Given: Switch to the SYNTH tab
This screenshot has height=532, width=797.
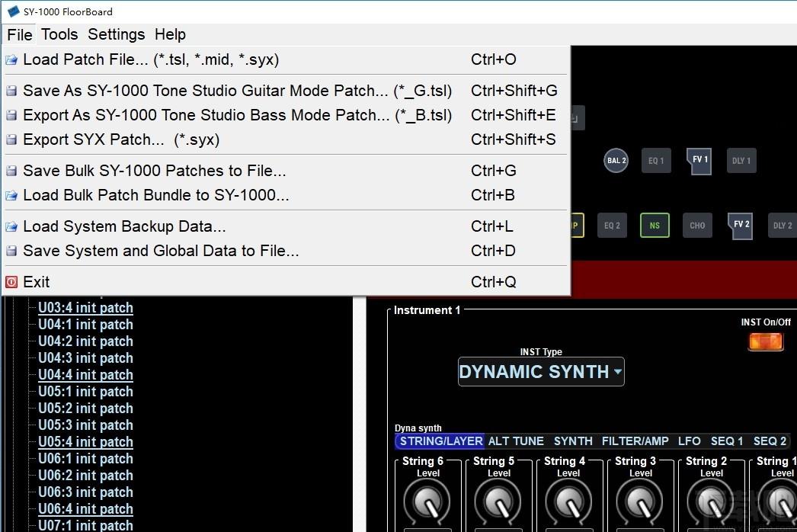Looking at the screenshot, I should tap(573, 441).
